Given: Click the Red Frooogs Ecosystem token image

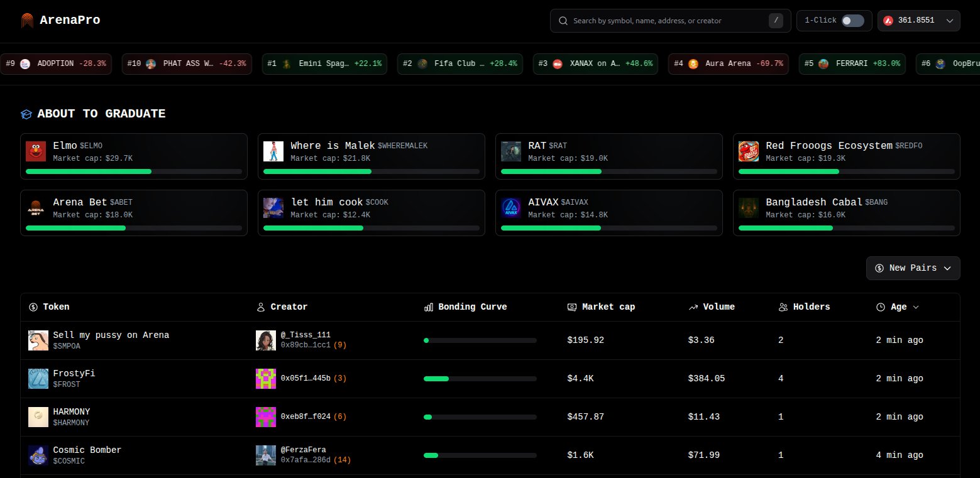Looking at the screenshot, I should pos(749,151).
